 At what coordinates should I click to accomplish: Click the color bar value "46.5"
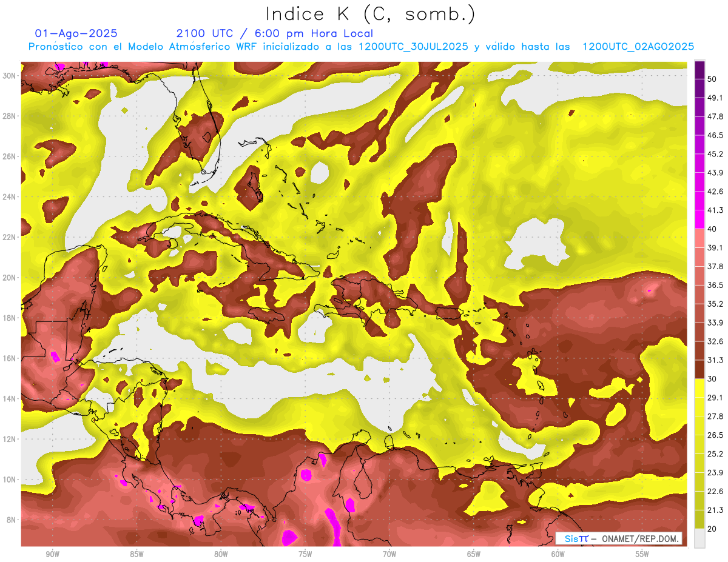coord(715,135)
